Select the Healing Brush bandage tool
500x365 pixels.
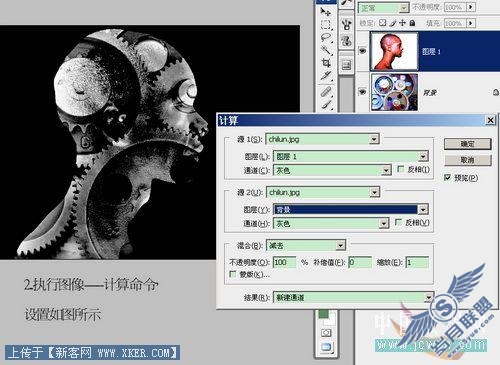coord(326,91)
